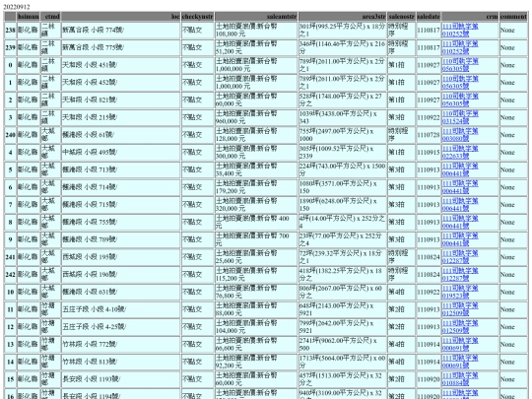Open the 010884 case link in row 15
The image size is (532, 399).
pos(460,379)
